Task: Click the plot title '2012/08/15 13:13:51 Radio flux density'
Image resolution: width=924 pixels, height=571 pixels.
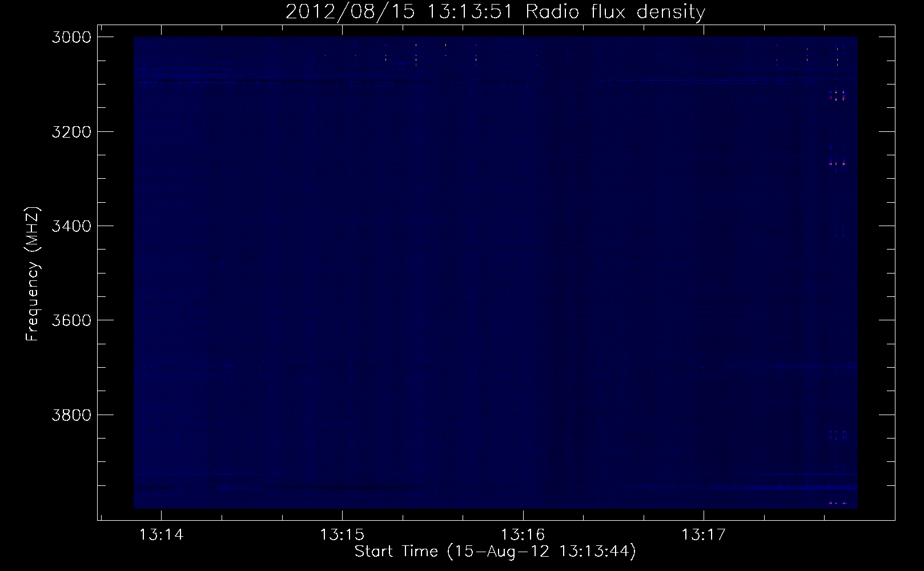Action: click(495, 11)
